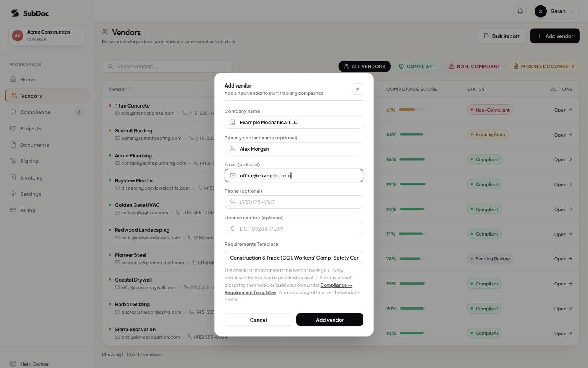Open Billing page from sidebar

pos(47,210)
